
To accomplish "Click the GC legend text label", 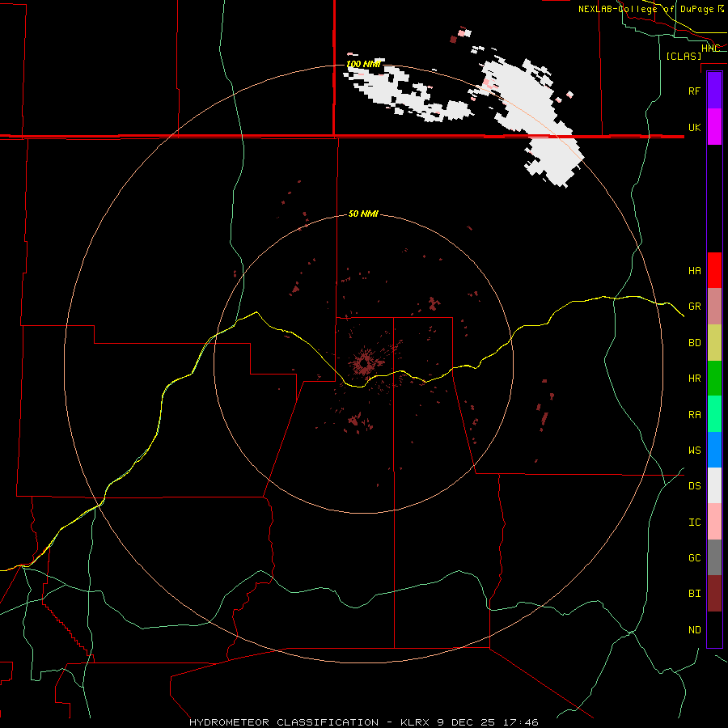I will 694,558.
